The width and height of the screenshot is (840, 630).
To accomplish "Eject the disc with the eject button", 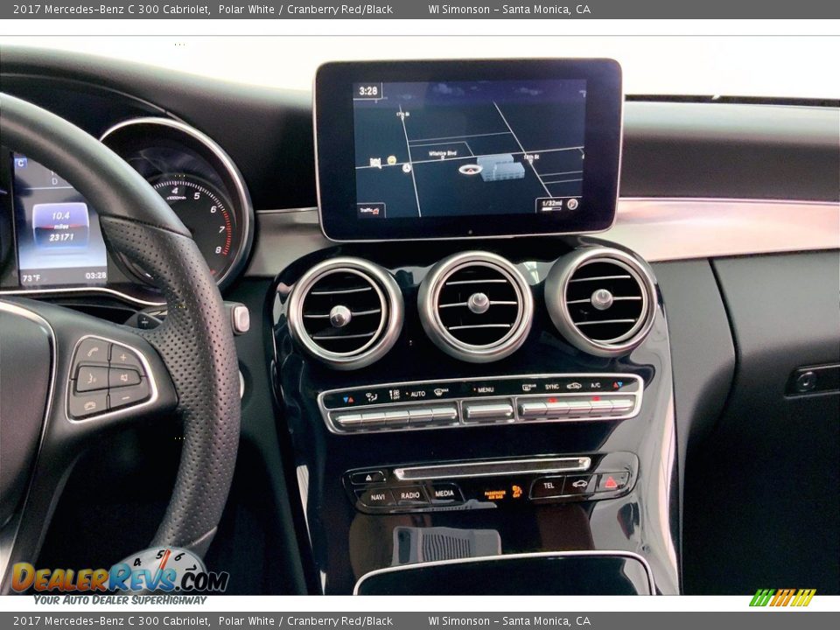I will coord(368,477).
